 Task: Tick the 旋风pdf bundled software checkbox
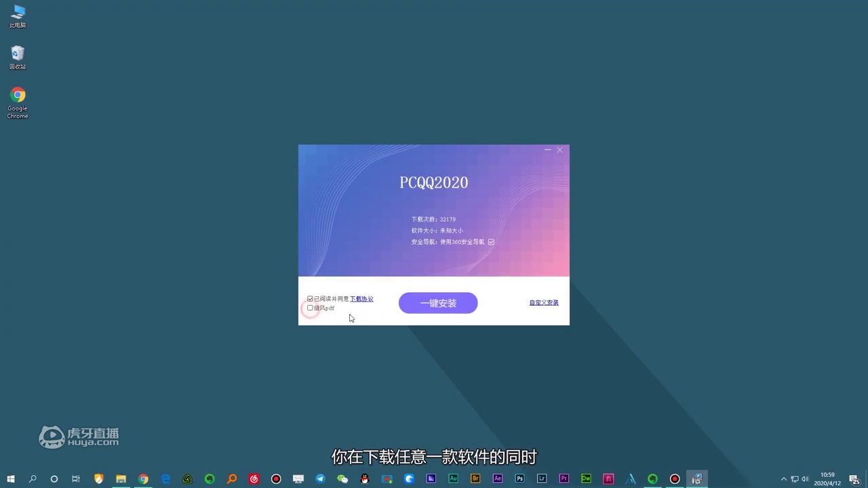tap(310, 308)
